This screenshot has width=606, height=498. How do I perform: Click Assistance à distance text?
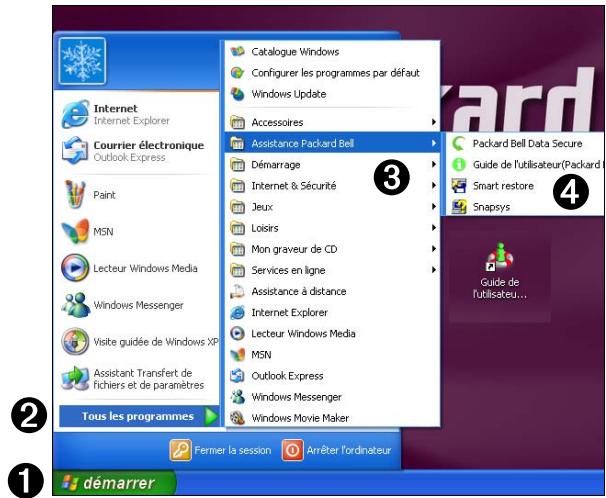[299, 291]
